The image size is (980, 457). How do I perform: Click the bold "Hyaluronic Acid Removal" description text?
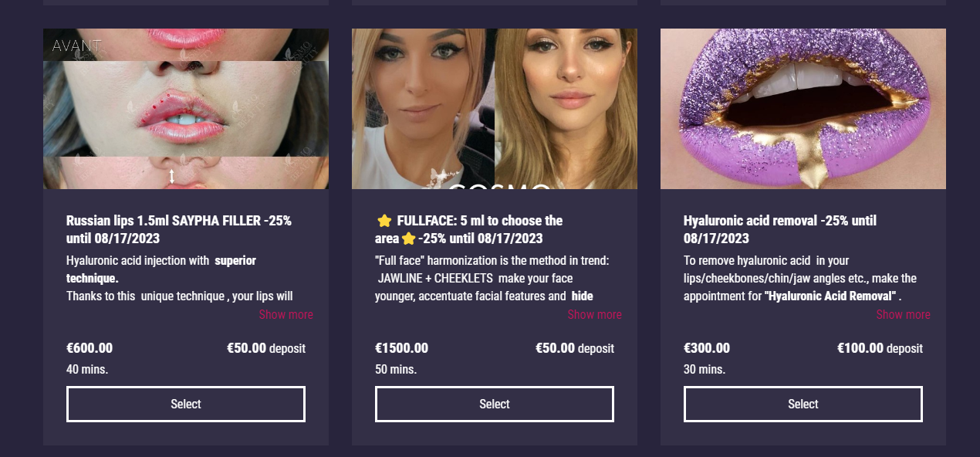pos(830,296)
